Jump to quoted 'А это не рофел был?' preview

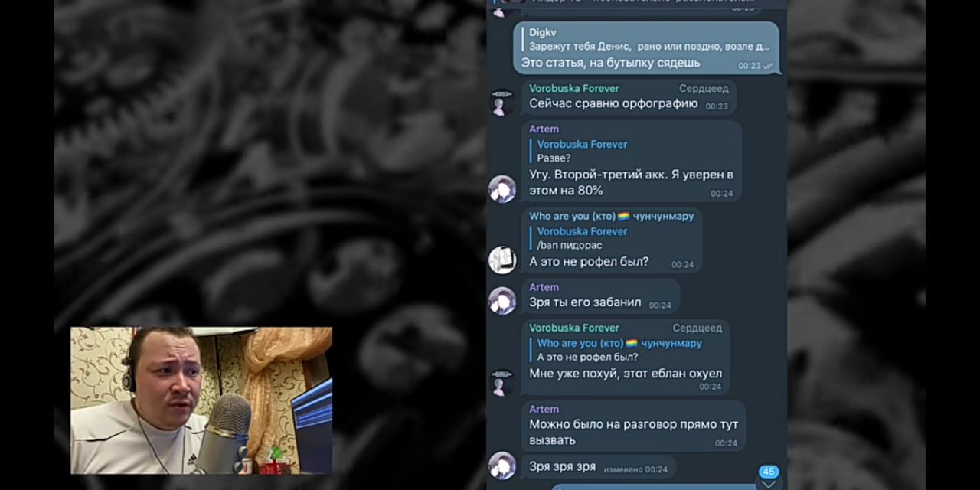(619, 350)
